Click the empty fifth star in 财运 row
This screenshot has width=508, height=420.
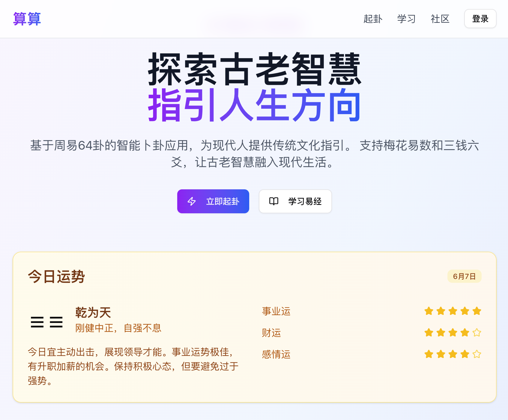[x=477, y=333]
